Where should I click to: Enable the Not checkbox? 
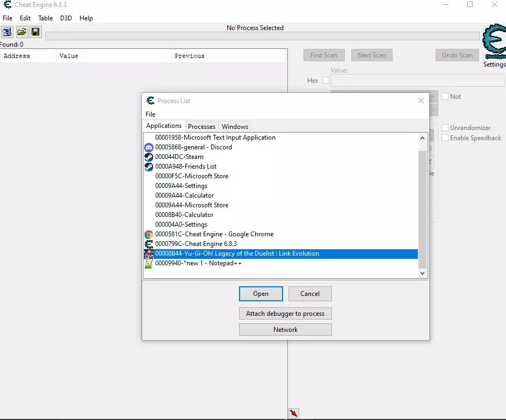click(445, 97)
